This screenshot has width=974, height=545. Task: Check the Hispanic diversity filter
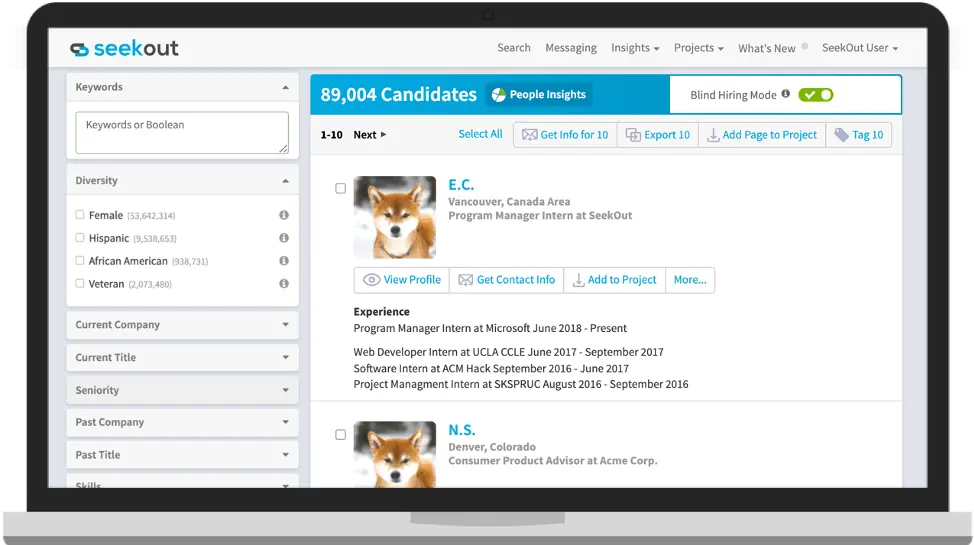coord(80,237)
